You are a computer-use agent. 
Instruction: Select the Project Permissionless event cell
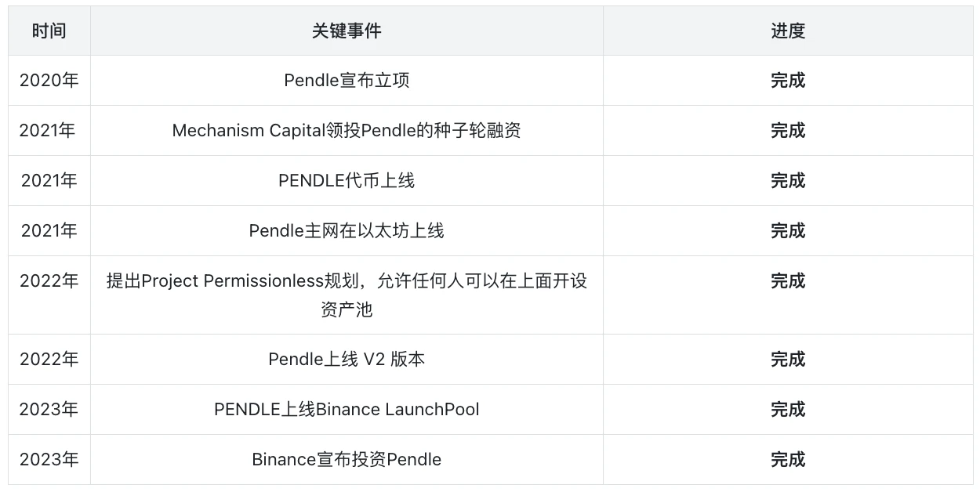pos(347,295)
